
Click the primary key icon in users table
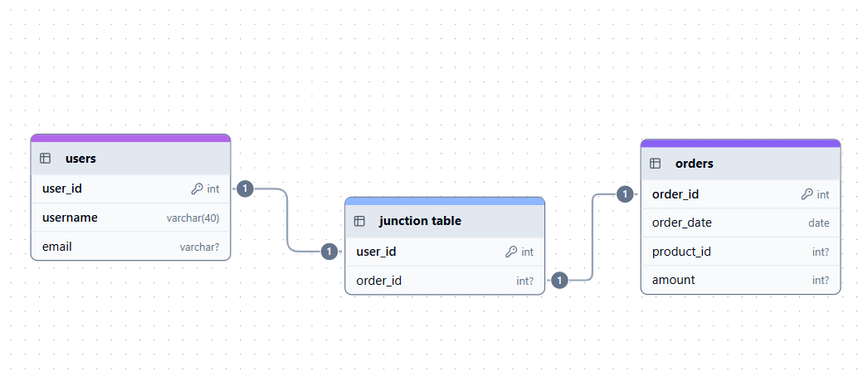(x=197, y=188)
